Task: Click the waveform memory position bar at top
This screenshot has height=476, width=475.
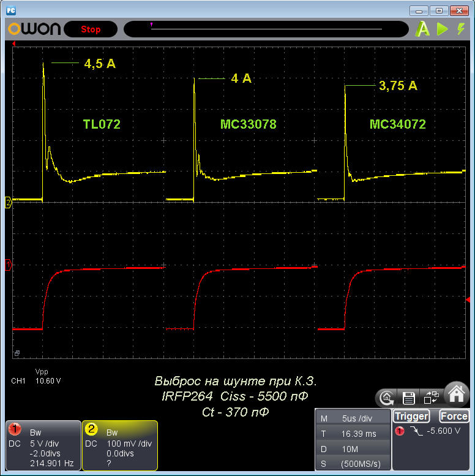Action: [266, 29]
